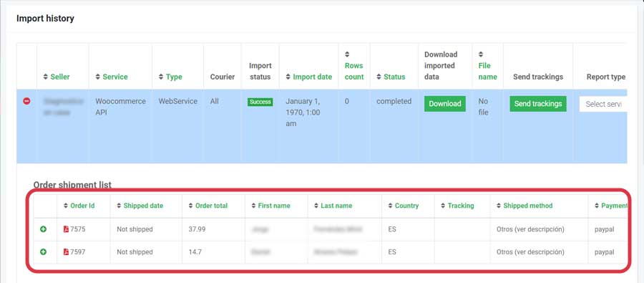This screenshot has height=283, width=644.
Task: Sort import history by Status column
Action: (391, 77)
